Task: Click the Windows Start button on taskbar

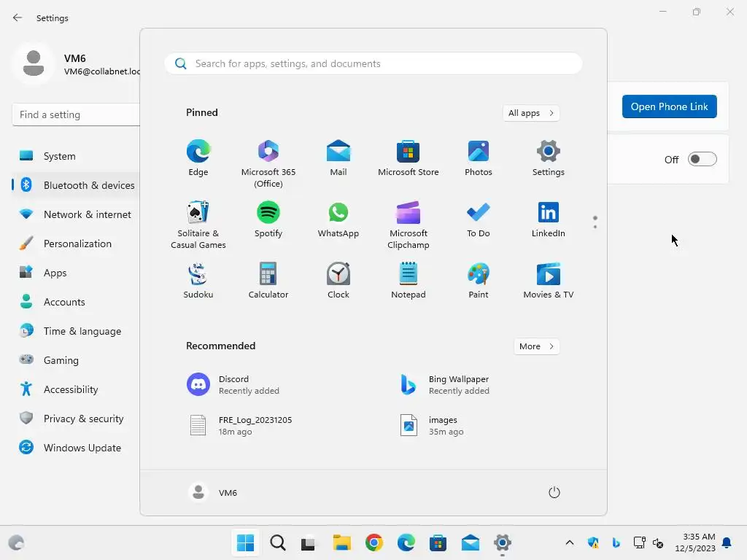Action: tap(245, 542)
